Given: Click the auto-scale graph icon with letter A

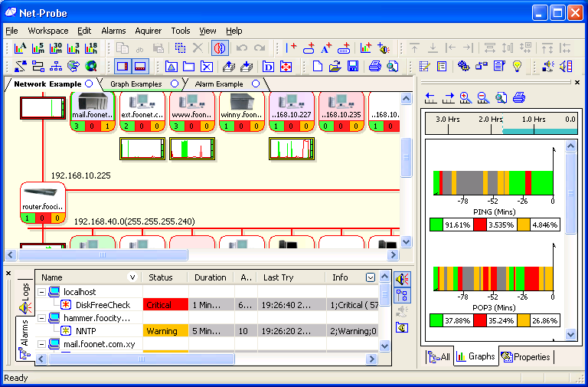Looking at the screenshot, I should point(20,48).
